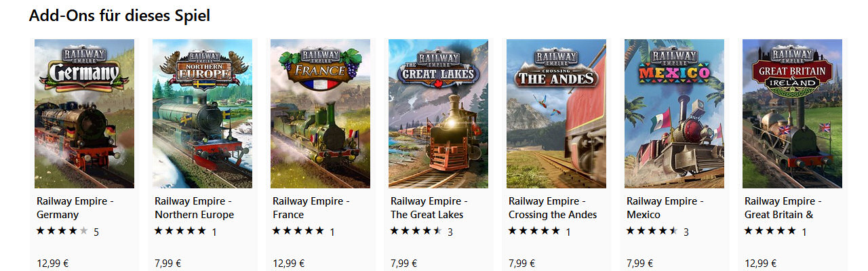The image size is (868, 271).
Task: Click the 'Railway Empire - Germany' title
Action: (x=75, y=208)
